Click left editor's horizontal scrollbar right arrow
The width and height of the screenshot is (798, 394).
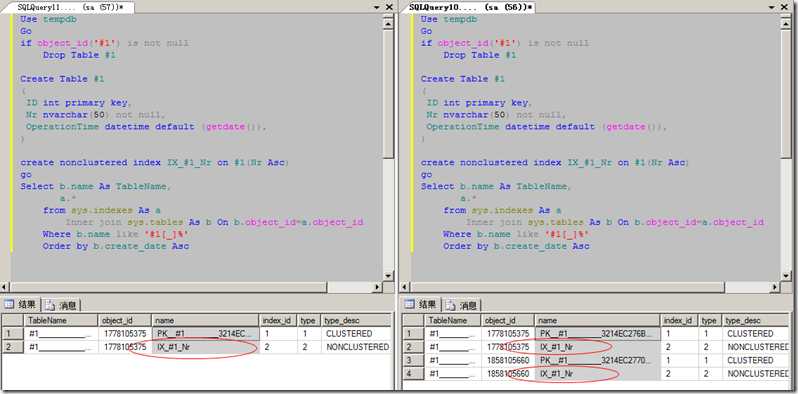coord(377,287)
